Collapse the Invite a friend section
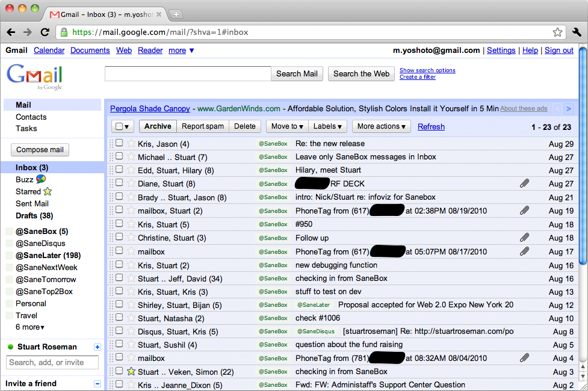 pos(97,384)
